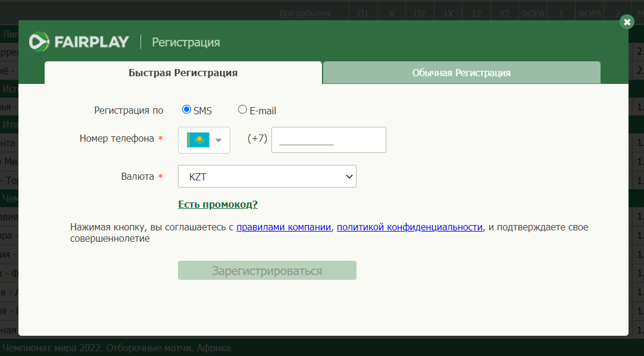Click the Зарегистрироваться button
The height and width of the screenshot is (356, 644).
coord(267,270)
